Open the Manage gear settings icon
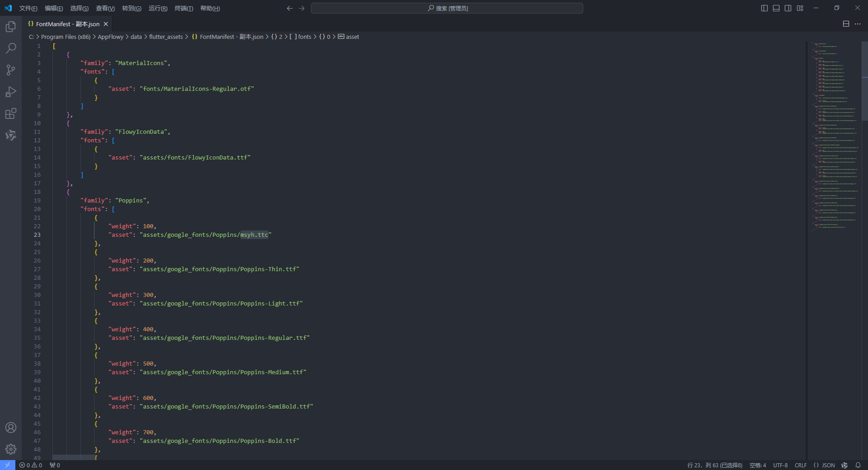The height and width of the screenshot is (470, 868). tap(11, 449)
